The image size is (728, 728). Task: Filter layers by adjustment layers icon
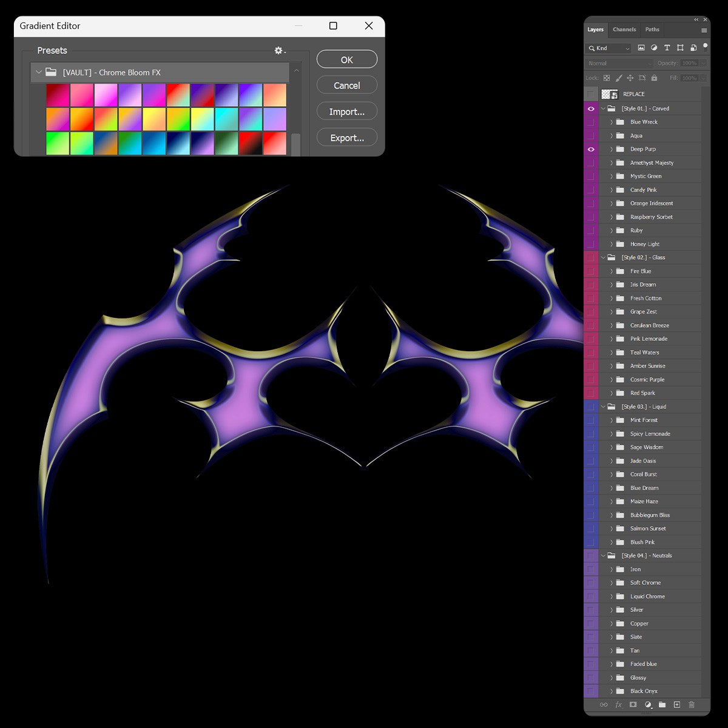coord(654,48)
